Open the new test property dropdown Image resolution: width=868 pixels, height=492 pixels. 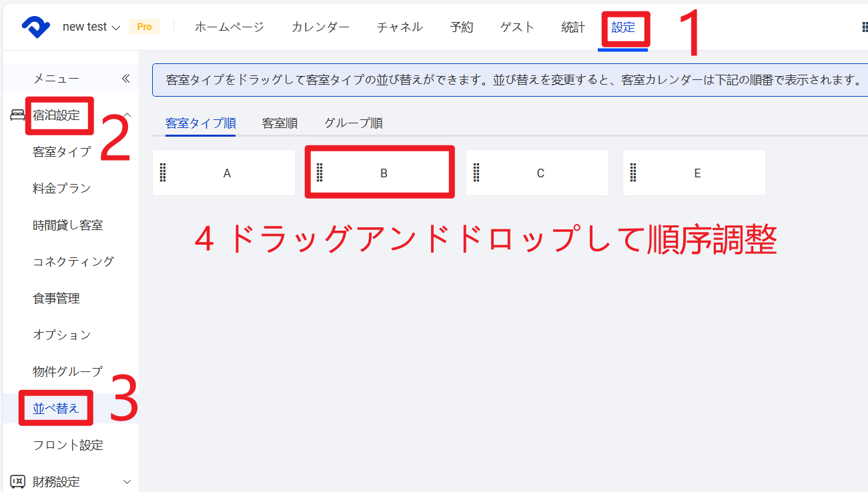91,27
